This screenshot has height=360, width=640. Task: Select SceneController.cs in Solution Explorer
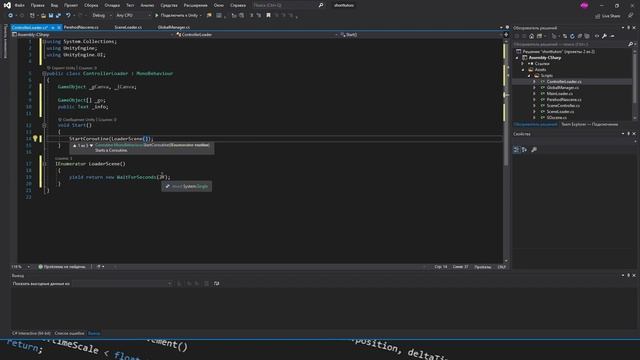coord(563,106)
